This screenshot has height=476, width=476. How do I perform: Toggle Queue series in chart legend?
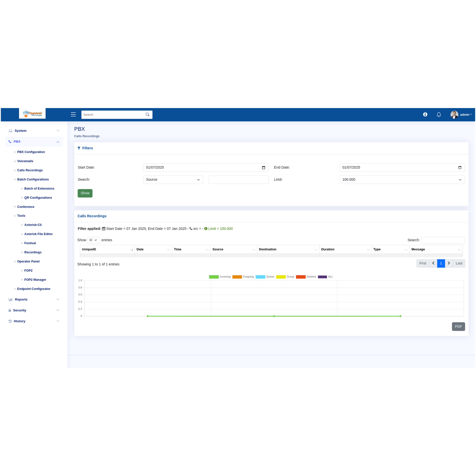click(265, 277)
